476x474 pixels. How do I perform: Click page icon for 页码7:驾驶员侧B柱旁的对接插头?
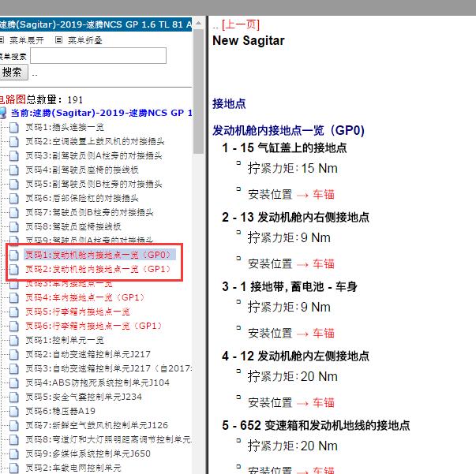[x=13, y=213]
